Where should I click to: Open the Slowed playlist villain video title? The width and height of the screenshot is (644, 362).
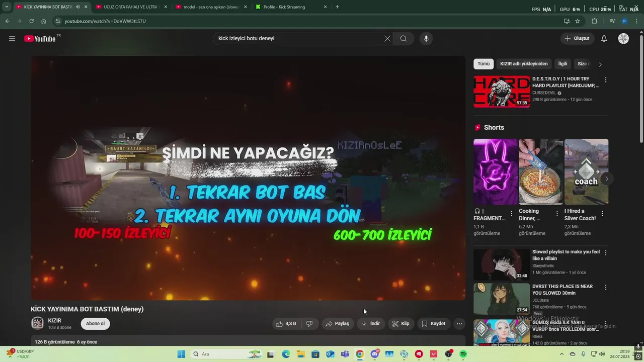coord(566,255)
